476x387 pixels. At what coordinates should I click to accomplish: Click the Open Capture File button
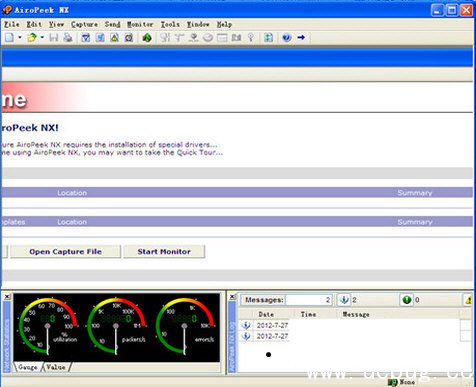[x=65, y=252]
